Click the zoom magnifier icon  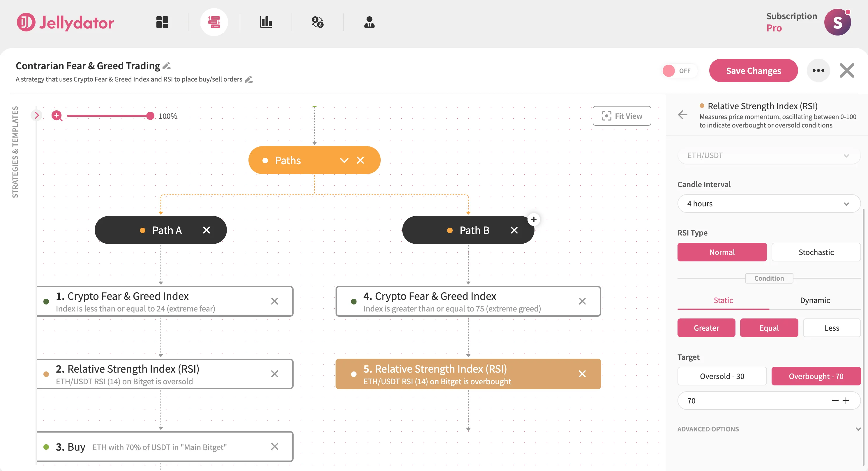57,116
